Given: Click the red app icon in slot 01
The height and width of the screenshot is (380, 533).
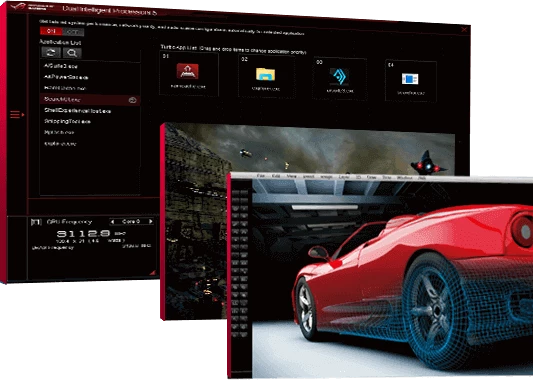Looking at the screenshot, I should pyautogui.click(x=187, y=71).
